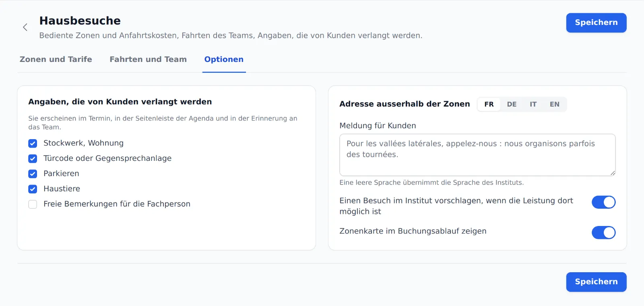
Task: Switch message language to EN
Action: point(555,104)
